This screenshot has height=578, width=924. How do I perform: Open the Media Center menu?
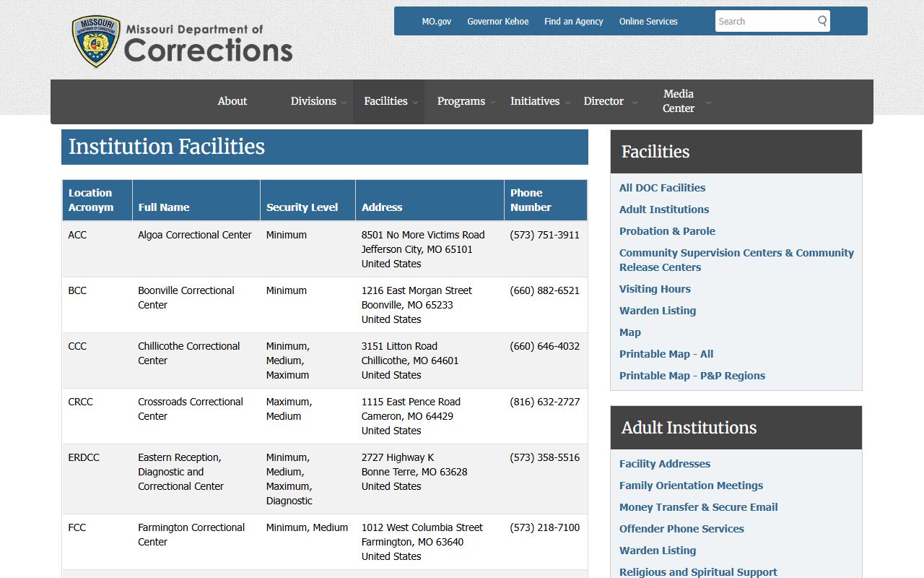point(679,101)
